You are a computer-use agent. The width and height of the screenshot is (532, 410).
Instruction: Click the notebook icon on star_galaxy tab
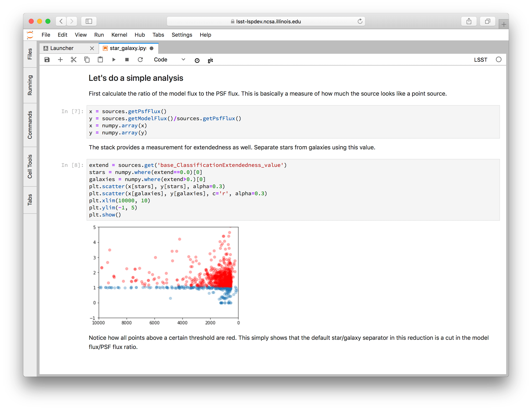pyautogui.click(x=105, y=48)
